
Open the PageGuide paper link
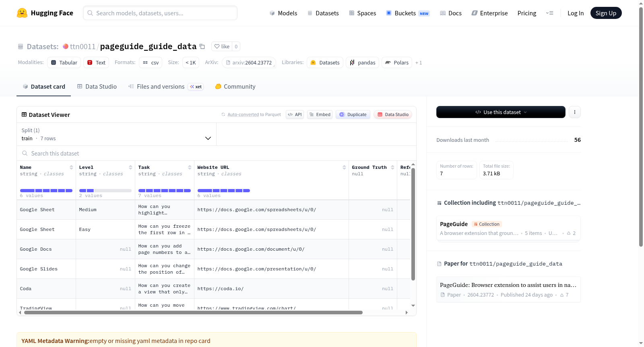(508, 289)
